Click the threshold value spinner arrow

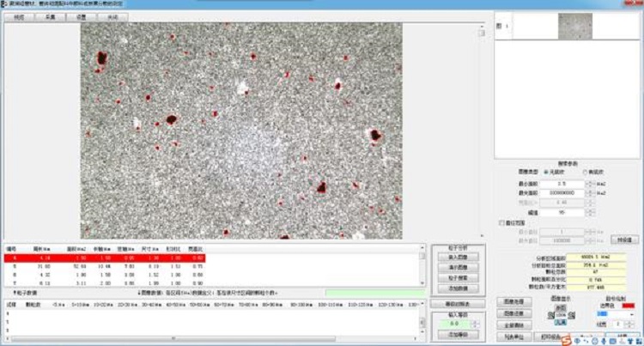(x=590, y=212)
